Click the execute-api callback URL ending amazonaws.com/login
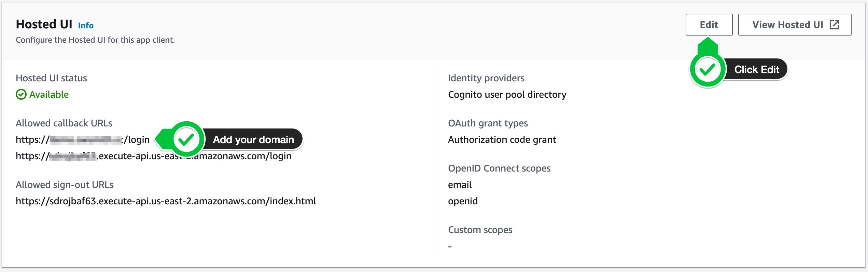Viewport: 868px width, 272px height. point(154,156)
